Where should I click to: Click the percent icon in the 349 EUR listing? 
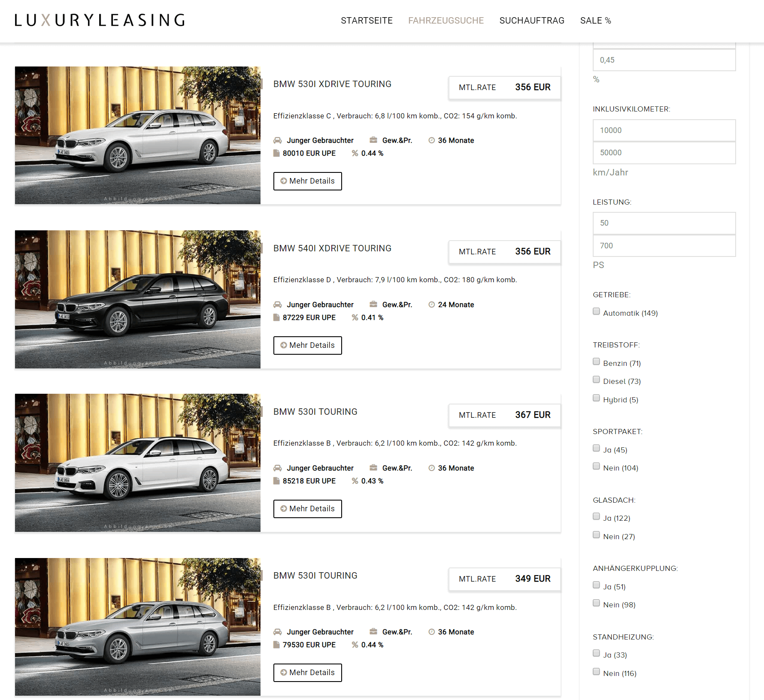[x=355, y=645]
